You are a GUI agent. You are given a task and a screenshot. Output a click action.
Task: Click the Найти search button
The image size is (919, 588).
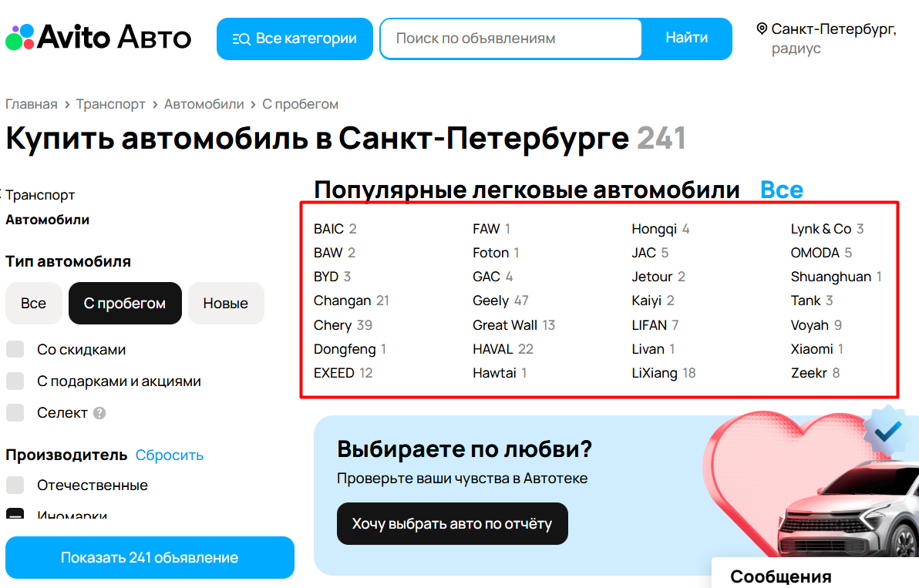(x=687, y=39)
